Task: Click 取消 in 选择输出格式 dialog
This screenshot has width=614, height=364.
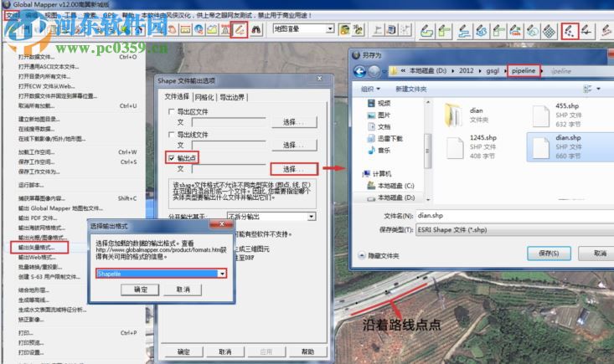Action: (x=183, y=290)
